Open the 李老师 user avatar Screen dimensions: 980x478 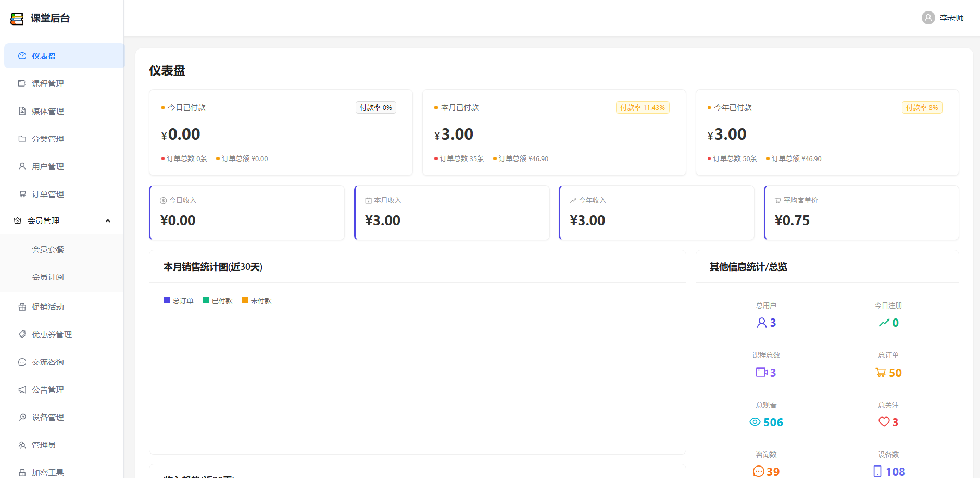[x=928, y=18]
